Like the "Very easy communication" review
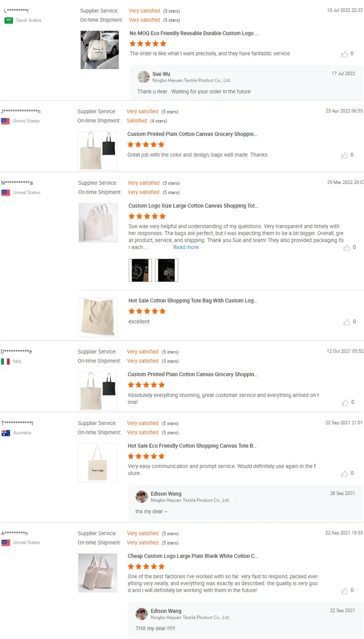This screenshot has height=639, width=364. [x=345, y=474]
